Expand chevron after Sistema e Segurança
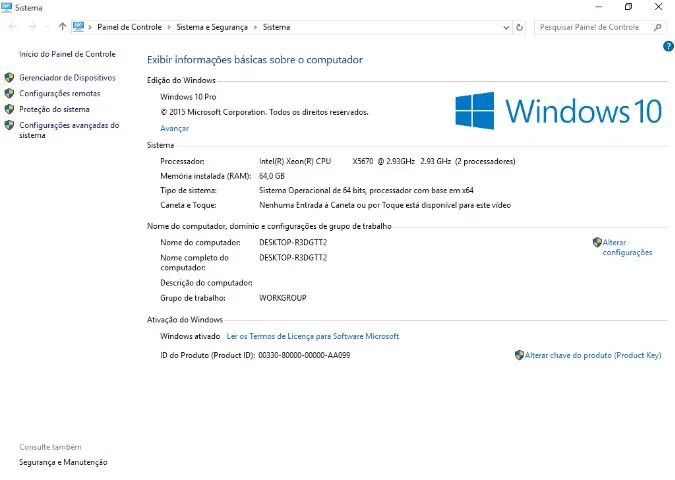This screenshot has height=480, width=675. click(255, 28)
